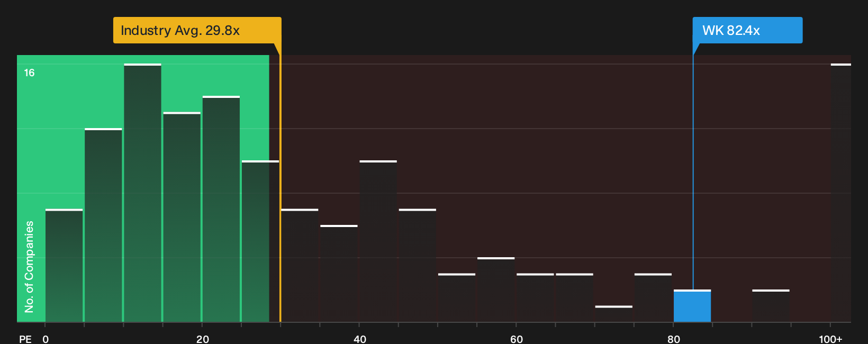Image resolution: width=868 pixels, height=344 pixels.
Task: Click the 16 y-axis value
Action: (29, 73)
